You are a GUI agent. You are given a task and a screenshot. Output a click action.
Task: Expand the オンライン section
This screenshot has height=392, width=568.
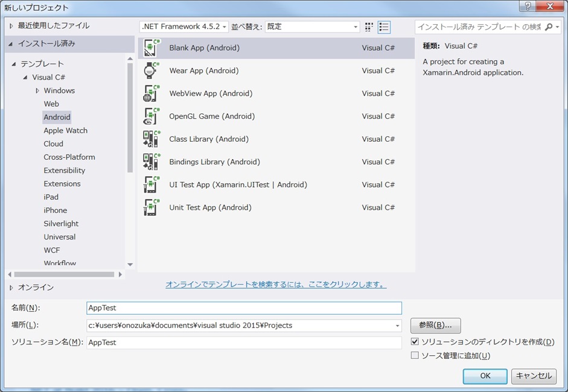click(11, 288)
